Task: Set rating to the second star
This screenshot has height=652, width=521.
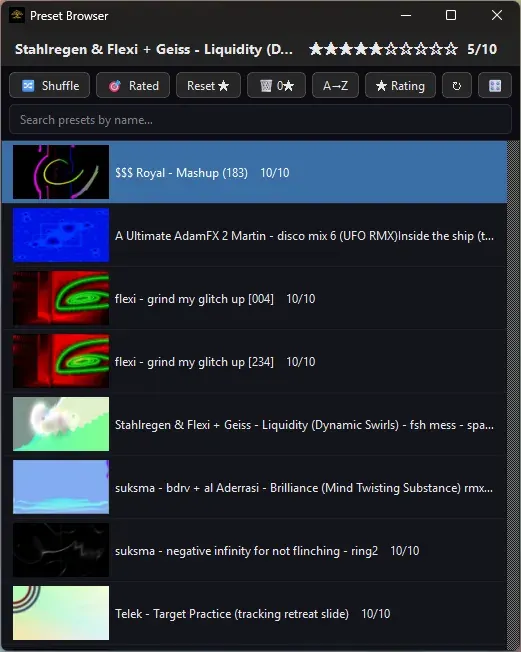Action: point(331,49)
